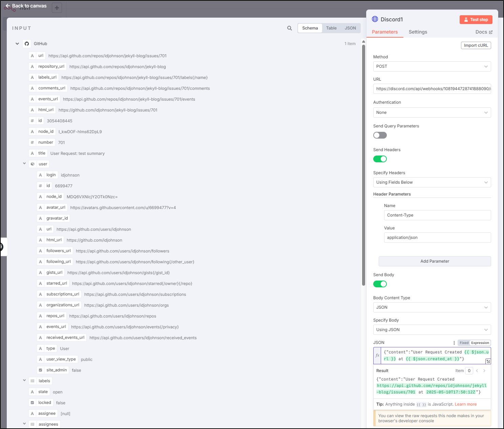504x429 pixels.
Task: Open the Learn more link
Action: pos(465,404)
